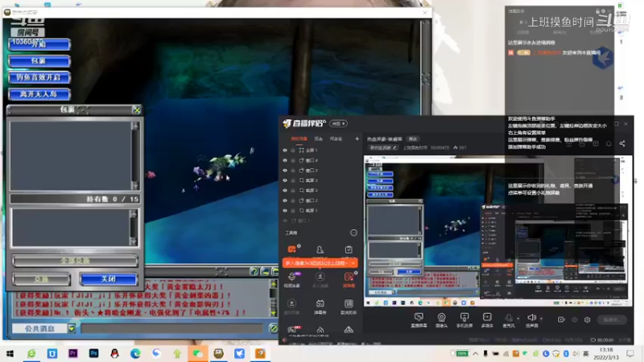
Task: Add a multimedia source
Action: point(487,319)
